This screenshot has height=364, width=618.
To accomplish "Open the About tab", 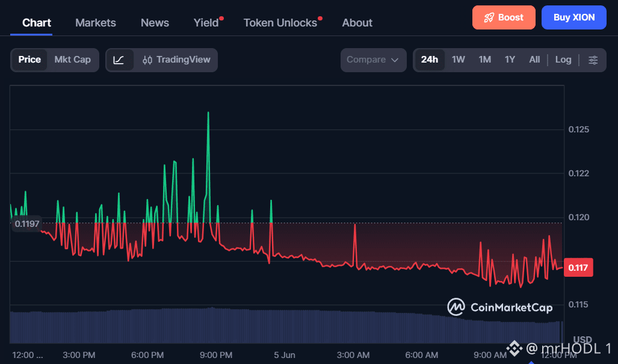I will [357, 23].
